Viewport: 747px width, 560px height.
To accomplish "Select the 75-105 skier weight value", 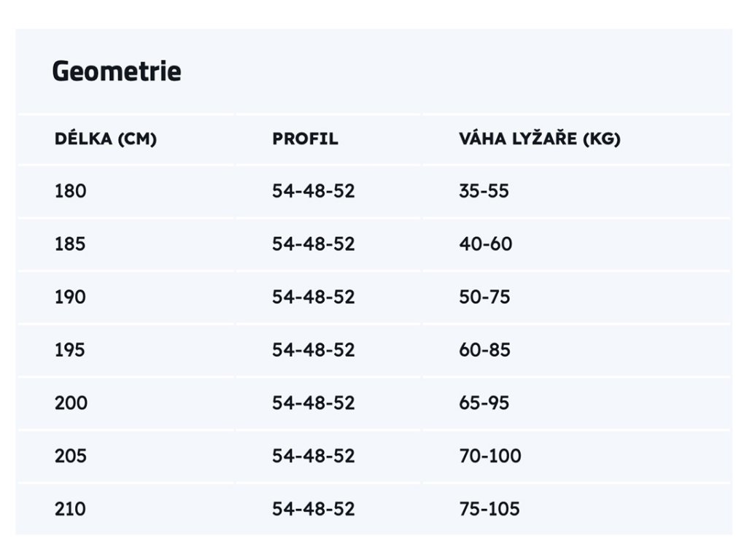I will (489, 508).
